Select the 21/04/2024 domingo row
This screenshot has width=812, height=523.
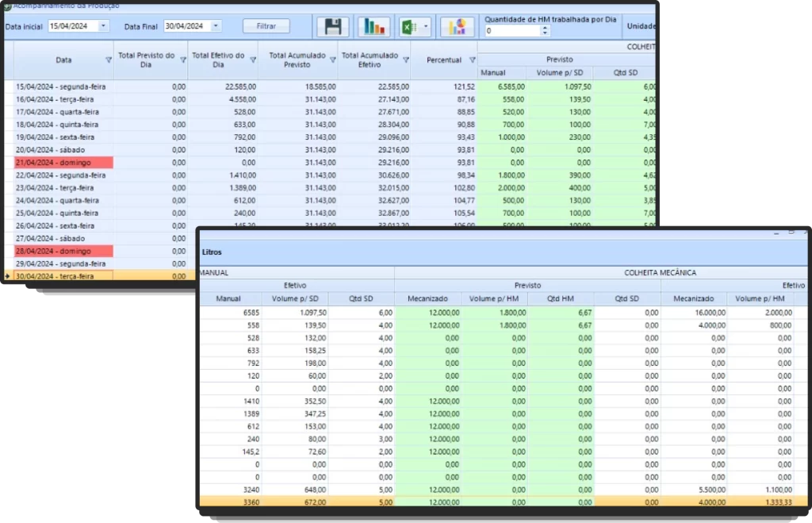(x=63, y=163)
